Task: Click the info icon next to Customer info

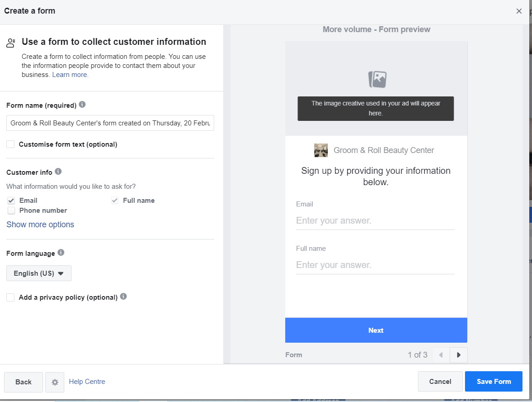Action: click(58, 172)
